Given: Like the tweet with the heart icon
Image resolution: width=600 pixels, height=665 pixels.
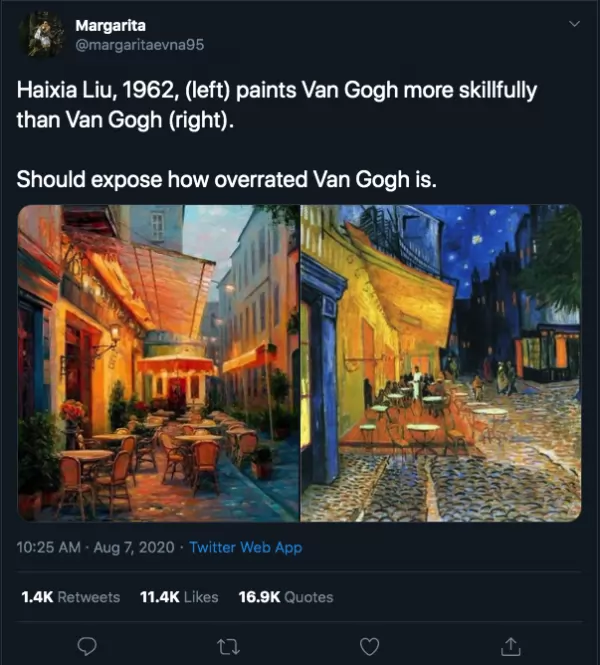Looking at the screenshot, I should coord(369,647).
